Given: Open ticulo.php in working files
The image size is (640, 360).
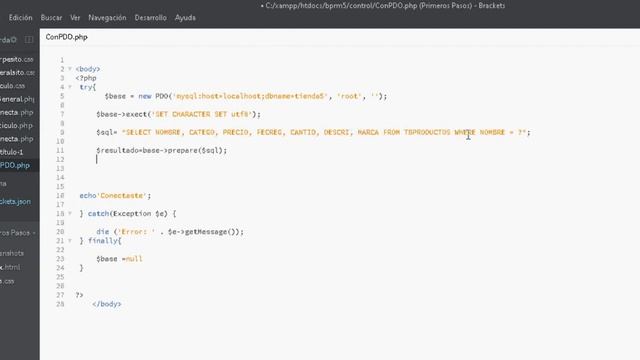Looking at the screenshot, I should (x=16, y=125).
